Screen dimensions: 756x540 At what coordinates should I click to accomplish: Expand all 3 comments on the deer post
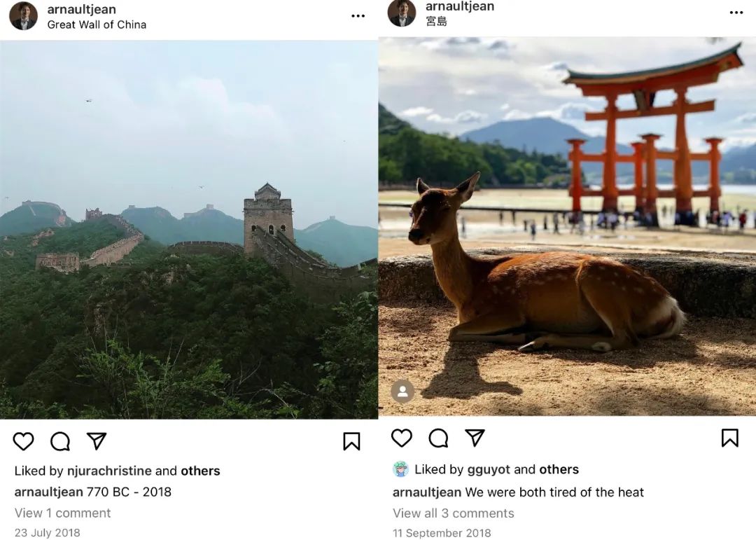tap(453, 513)
